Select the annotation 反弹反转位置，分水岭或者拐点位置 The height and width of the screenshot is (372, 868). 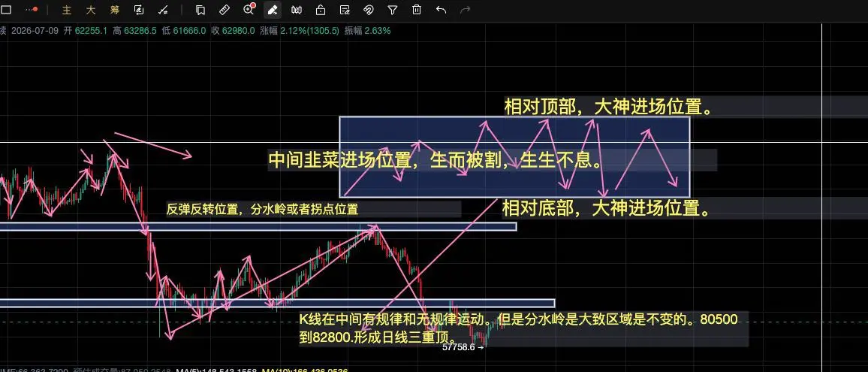262,209
